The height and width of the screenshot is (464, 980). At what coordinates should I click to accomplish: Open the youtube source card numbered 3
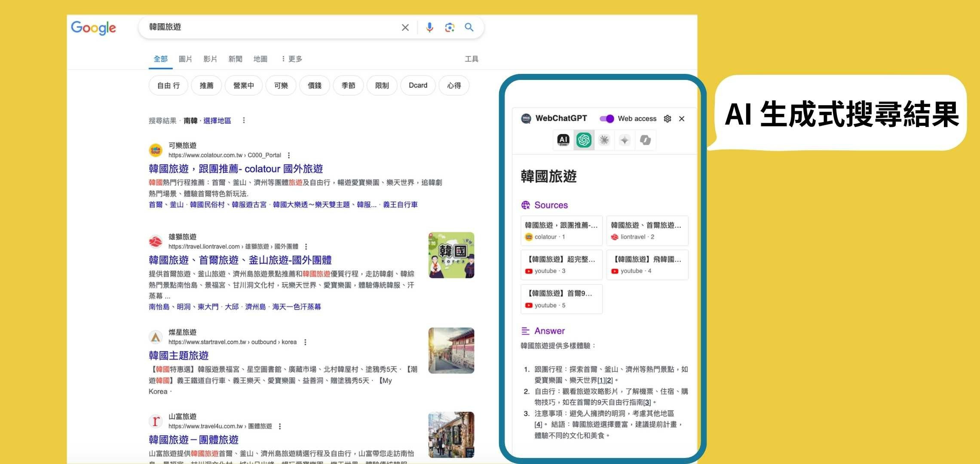coord(561,265)
